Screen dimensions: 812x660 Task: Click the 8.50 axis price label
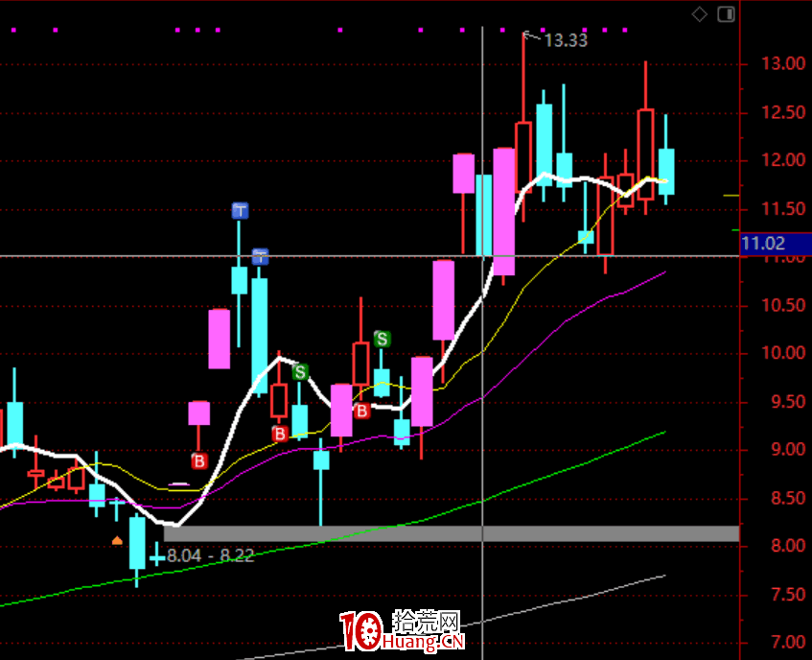pos(788,499)
